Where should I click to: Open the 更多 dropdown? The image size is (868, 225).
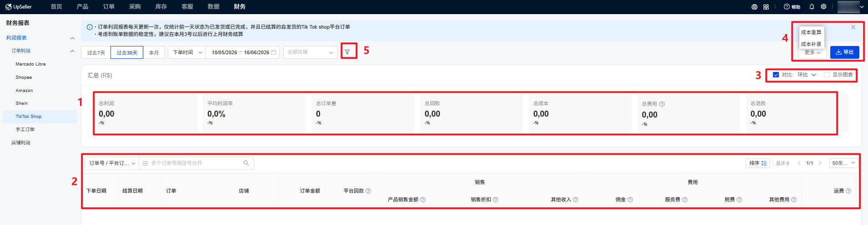coord(812,52)
